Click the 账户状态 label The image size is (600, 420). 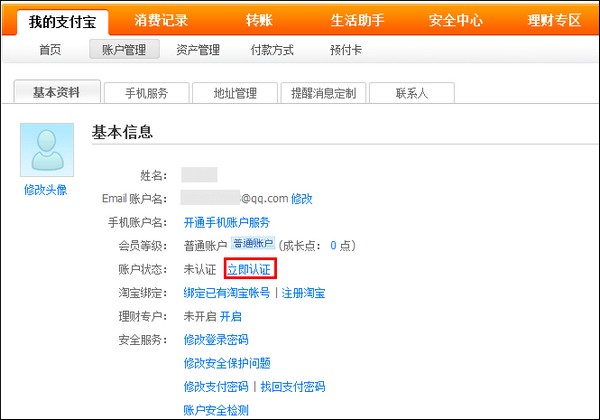tap(142, 270)
